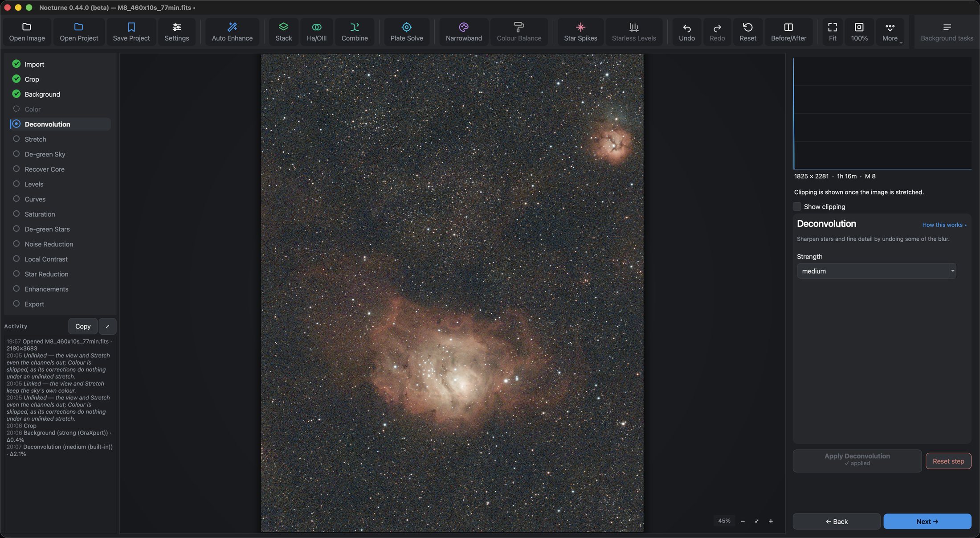This screenshot has width=980, height=538.
Task: Open Image from toolbar
Action: click(x=27, y=32)
